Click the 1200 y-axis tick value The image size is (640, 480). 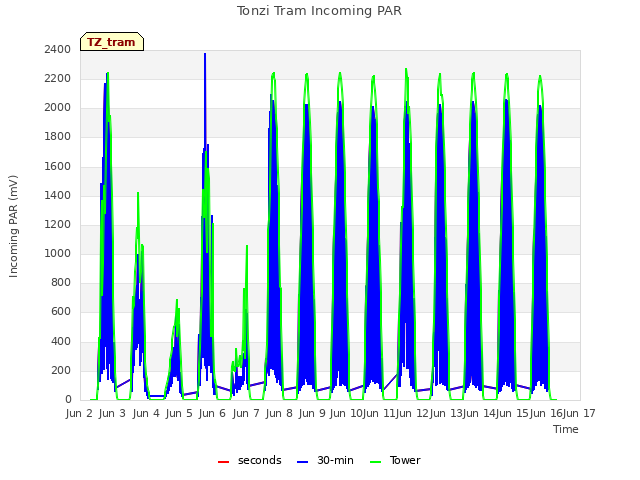[58, 224]
